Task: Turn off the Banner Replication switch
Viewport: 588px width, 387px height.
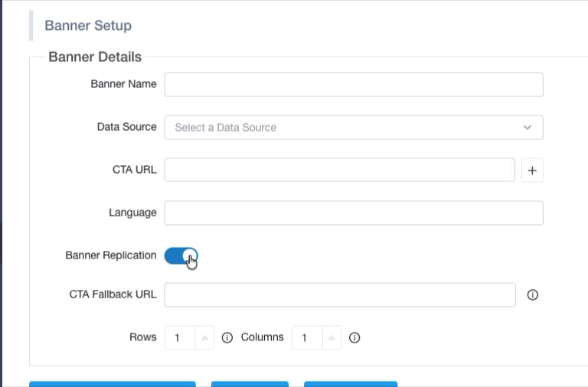Action: tap(181, 256)
